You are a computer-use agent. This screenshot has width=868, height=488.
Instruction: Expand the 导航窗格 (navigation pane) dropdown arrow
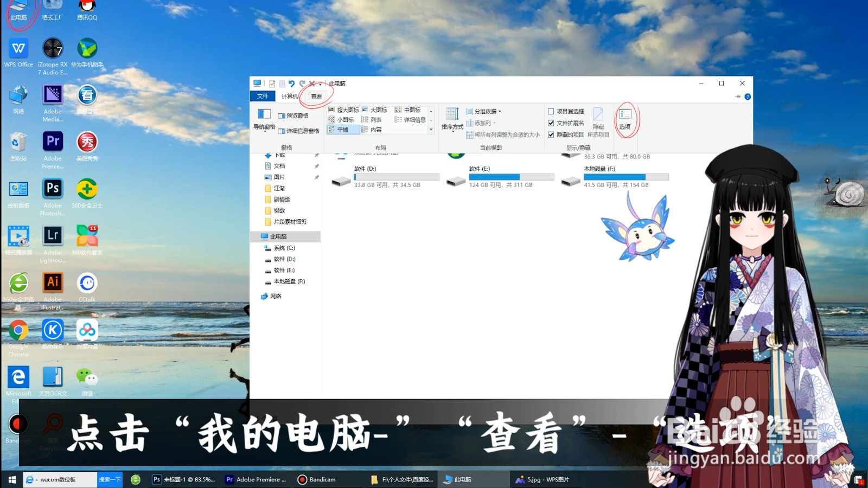(264, 132)
